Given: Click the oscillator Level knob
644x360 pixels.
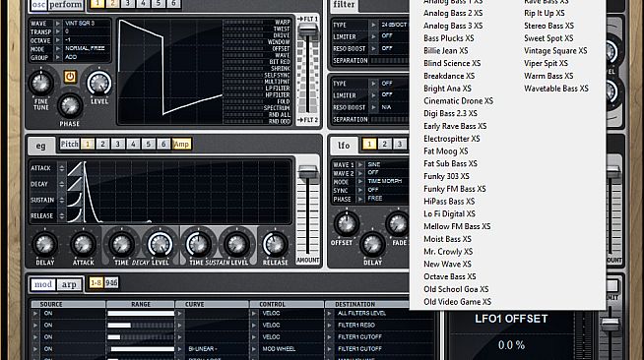Looking at the screenshot, I should (x=99, y=84).
